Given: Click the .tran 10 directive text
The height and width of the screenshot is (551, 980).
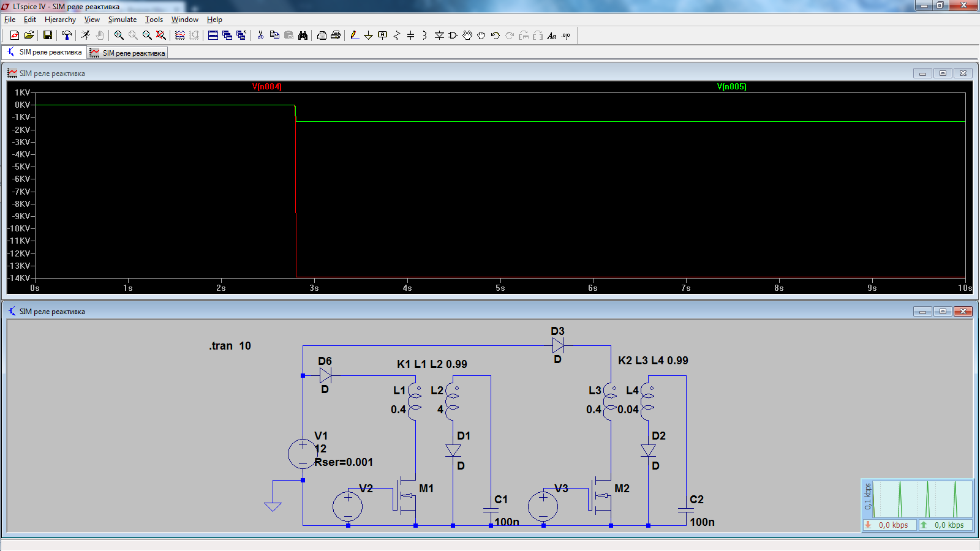Looking at the screenshot, I should point(230,346).
